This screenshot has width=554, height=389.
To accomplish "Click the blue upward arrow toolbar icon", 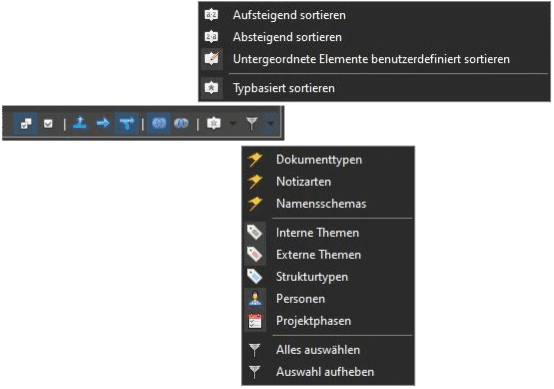I will [x=80, y=123].
